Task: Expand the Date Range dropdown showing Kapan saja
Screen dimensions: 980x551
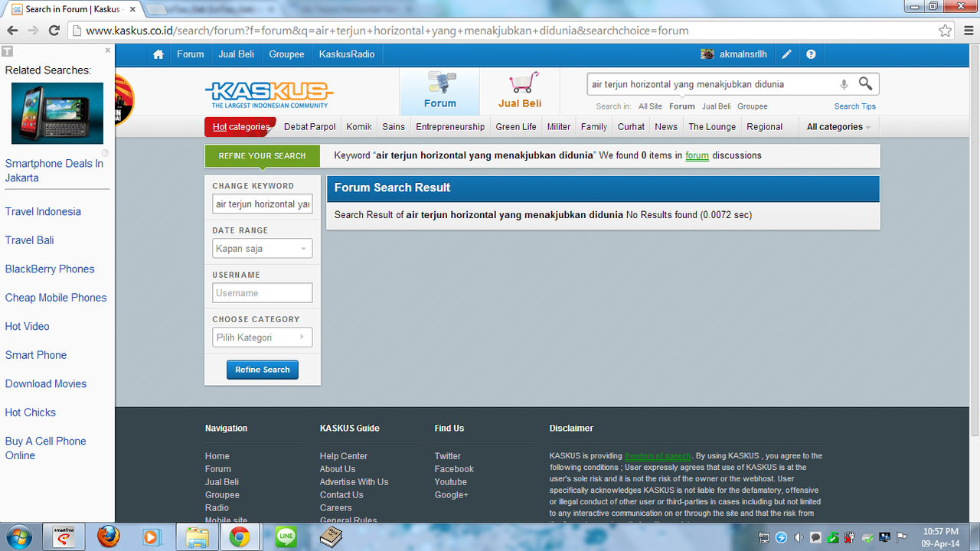Action: tap(263, 249)
